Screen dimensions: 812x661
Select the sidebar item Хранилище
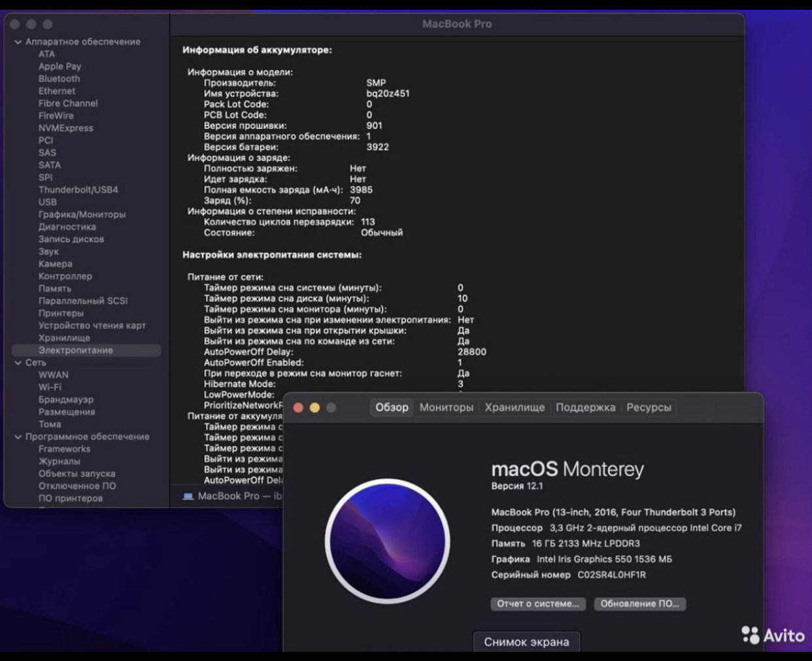pos(64,338)
